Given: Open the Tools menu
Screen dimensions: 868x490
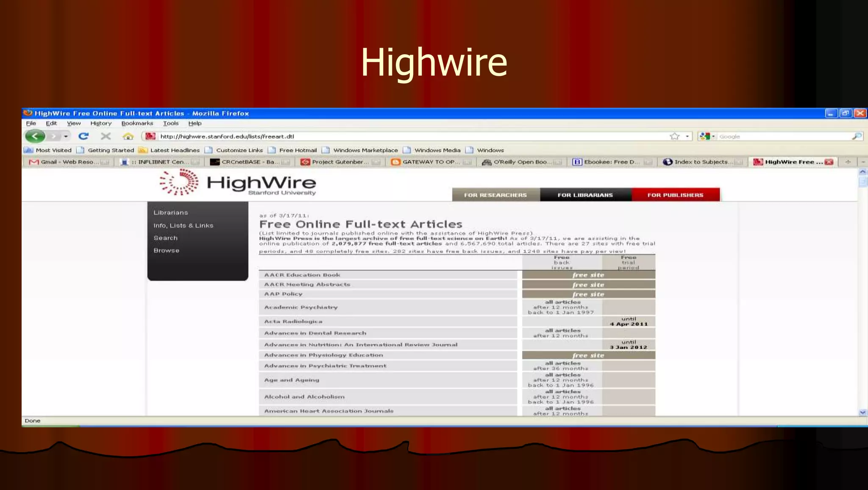Looking at the screenshot, I should tap(171, 123).
